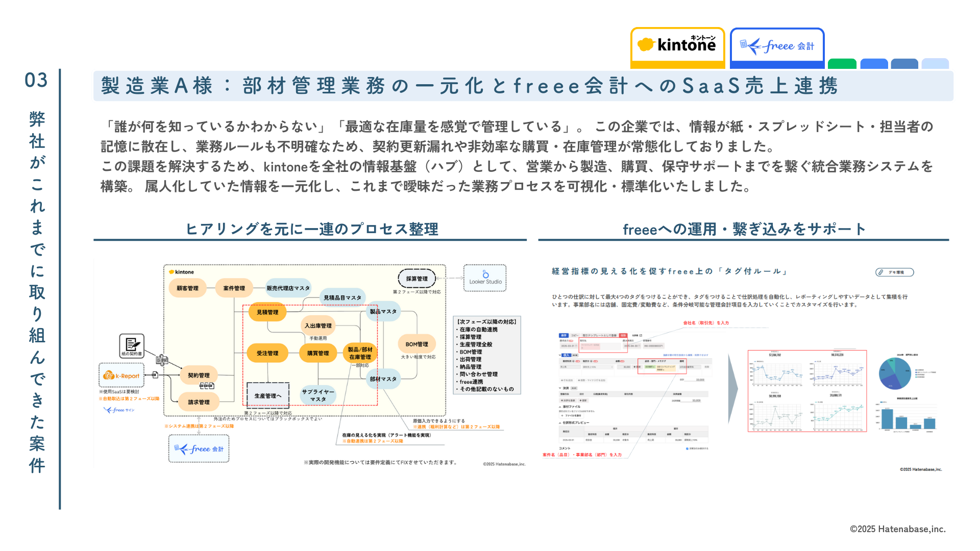Click the kintone logo inside the process diagram
Image resolution: width=980 pixels, height=551 pixels.
(181, 272)
